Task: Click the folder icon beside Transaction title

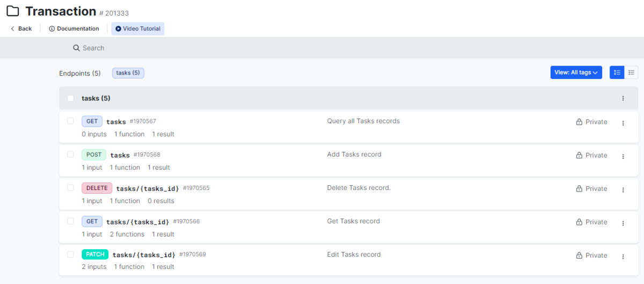Action: pos(13,11)
